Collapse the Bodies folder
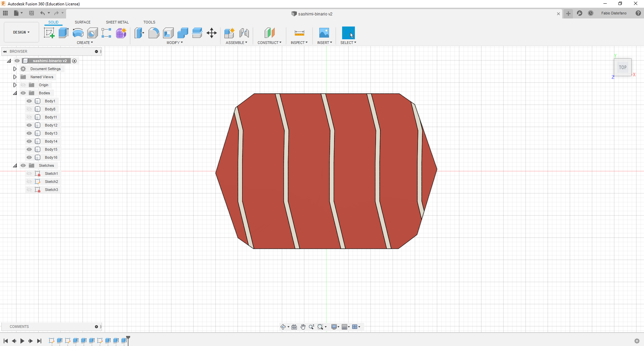Screen dimensions: 644x346 (x=15, y=93)
